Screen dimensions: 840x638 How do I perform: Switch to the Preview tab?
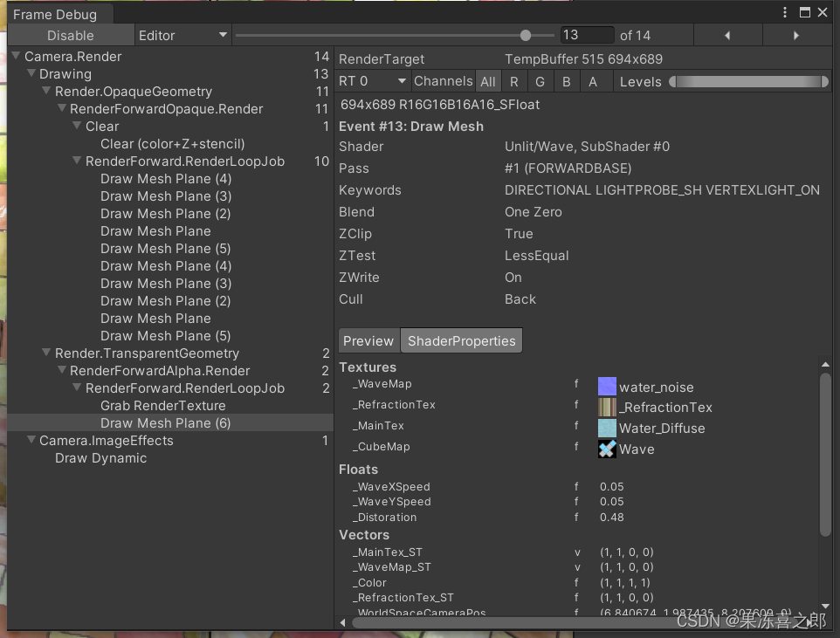pyautogui.click(x=368, y=340)
